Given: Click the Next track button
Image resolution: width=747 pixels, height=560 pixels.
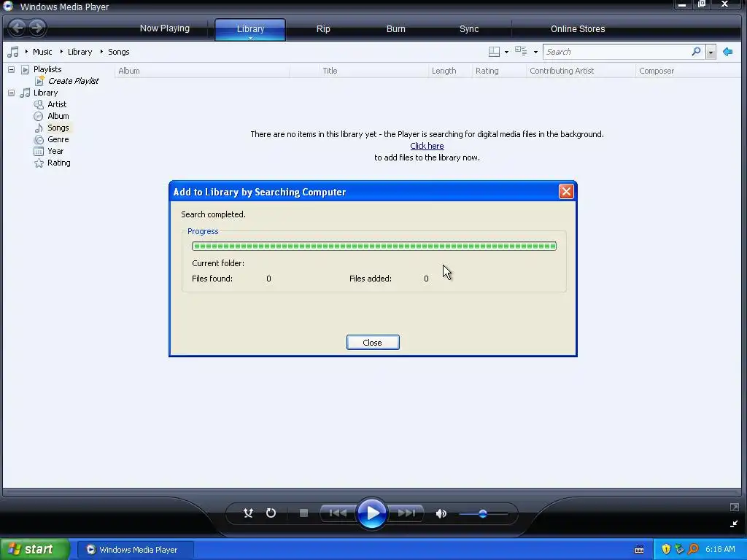Looking at the screenshot, I should click(406, 513).
